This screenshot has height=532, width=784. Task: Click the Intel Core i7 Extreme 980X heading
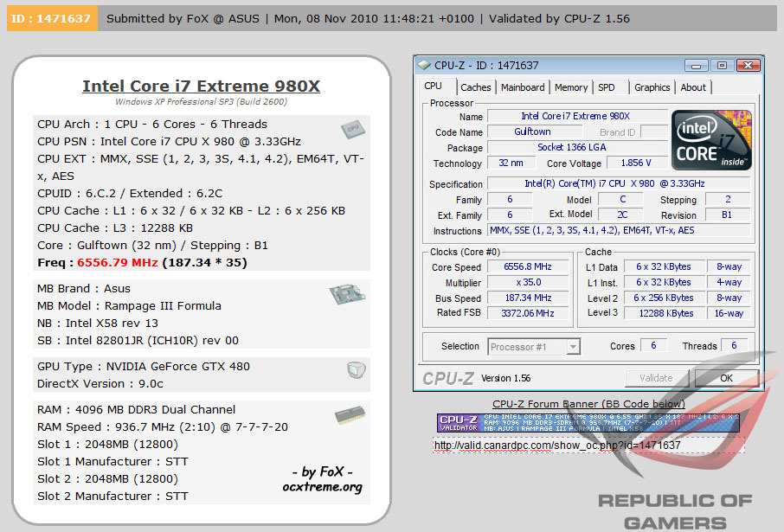coord(201,86)
